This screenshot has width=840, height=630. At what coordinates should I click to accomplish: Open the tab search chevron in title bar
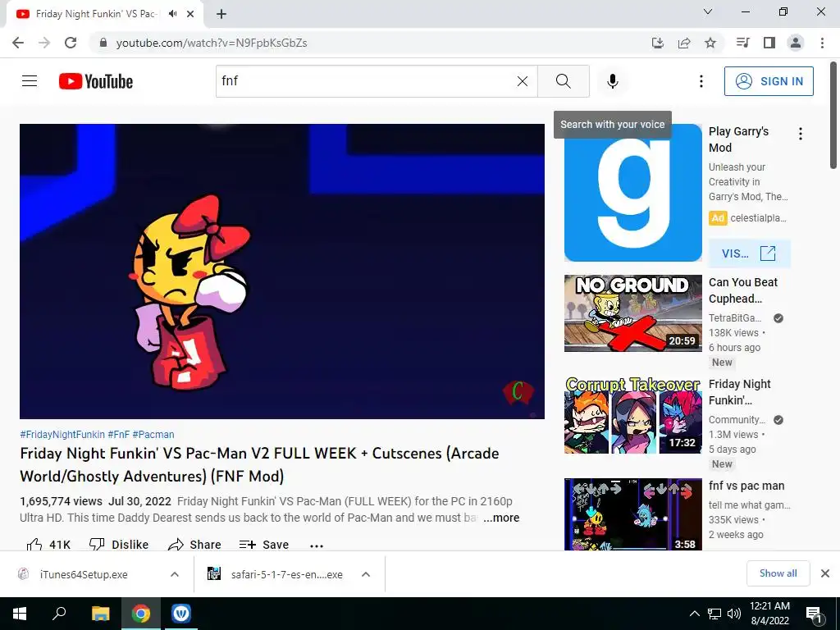point(708,11)
